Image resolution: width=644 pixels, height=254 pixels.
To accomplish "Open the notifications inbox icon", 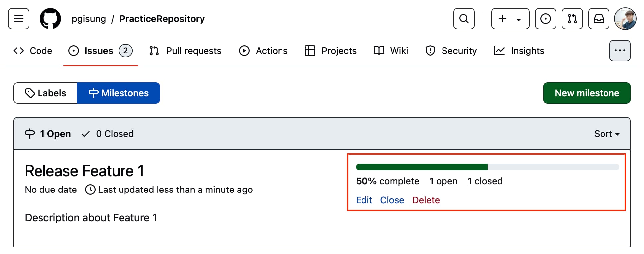I will point(599,19).
